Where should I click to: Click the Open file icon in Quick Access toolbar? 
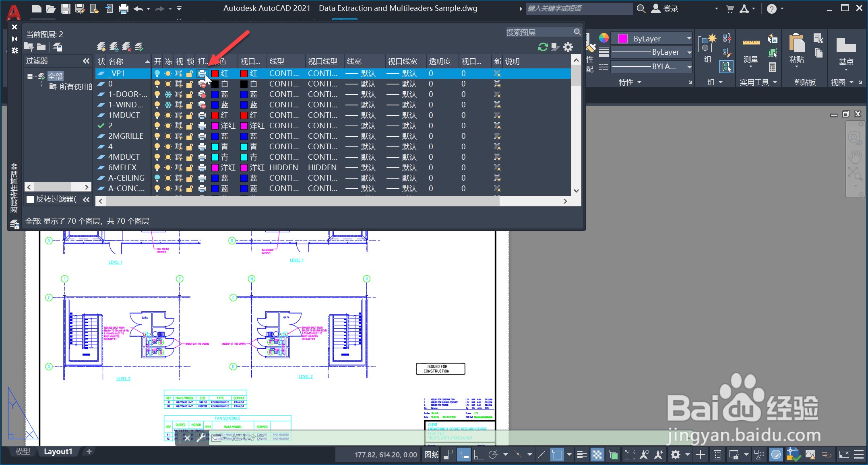(51, 8)
